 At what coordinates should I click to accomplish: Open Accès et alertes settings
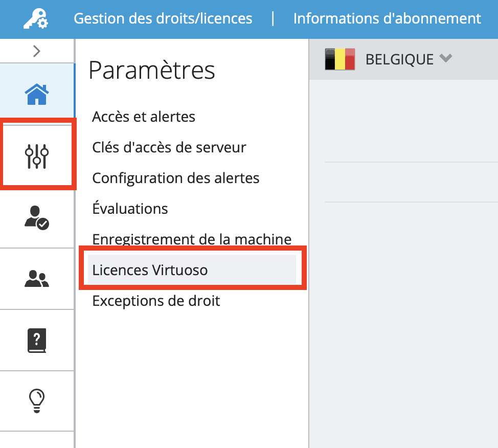pyautogui.click(x=144, y=117)
